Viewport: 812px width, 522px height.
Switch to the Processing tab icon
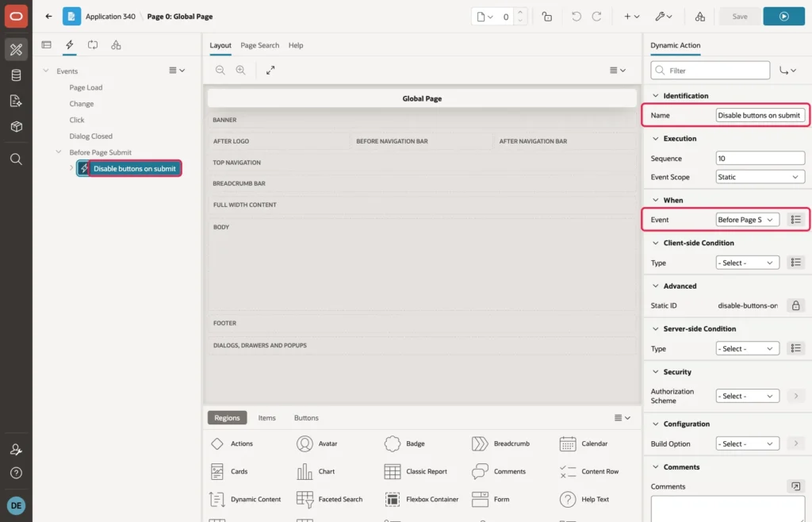point(93,45)
